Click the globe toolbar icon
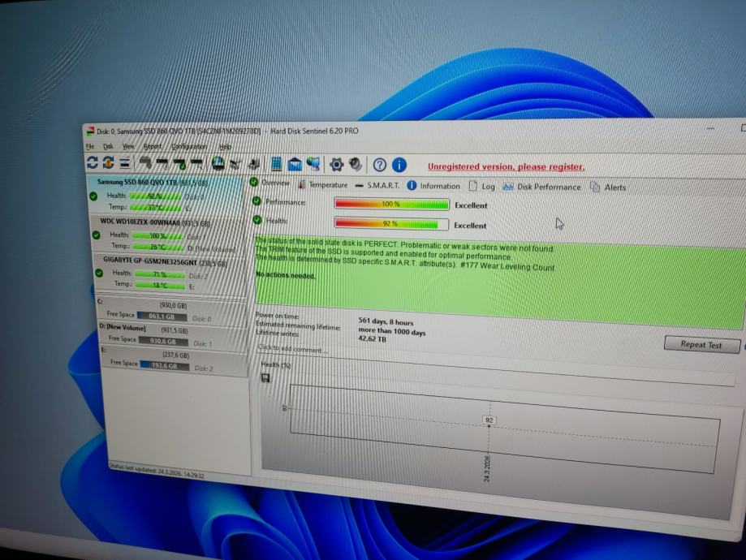This screenshot has height=560, width=746. [x=218, y=164]
